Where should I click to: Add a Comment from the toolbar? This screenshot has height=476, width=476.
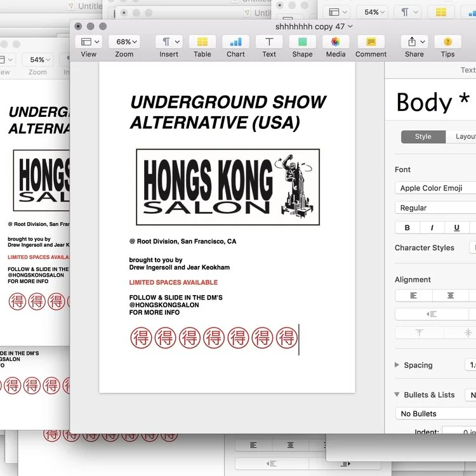tap(371, 42)
